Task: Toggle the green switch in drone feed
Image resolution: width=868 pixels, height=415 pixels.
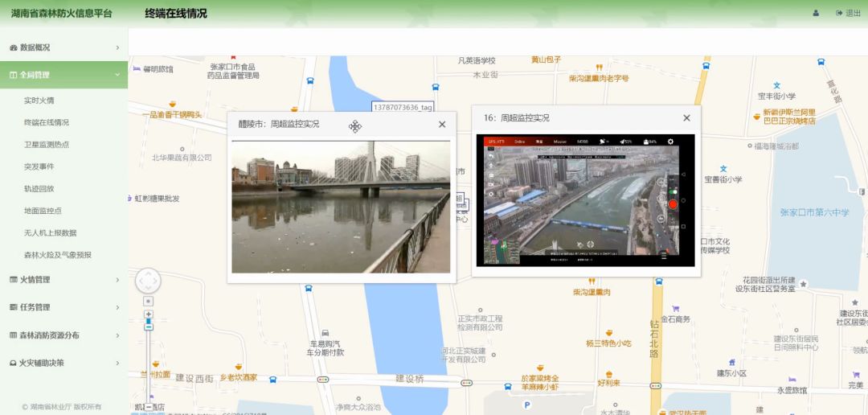Action: pyautogui.click(x=673, y=191)
